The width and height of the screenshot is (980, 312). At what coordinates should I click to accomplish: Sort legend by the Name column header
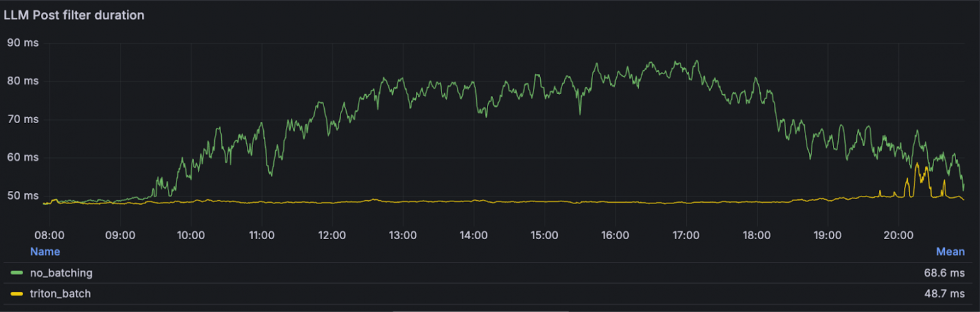[45, 252]
